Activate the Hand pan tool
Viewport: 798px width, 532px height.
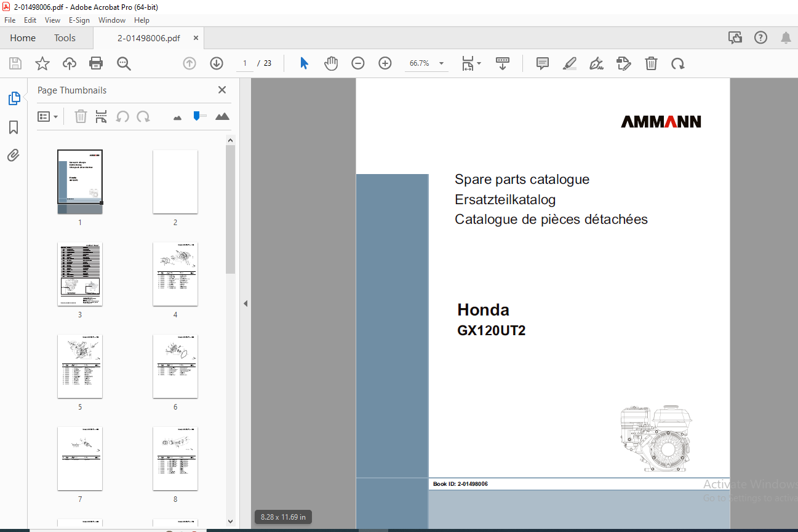[x=331, y=63]
